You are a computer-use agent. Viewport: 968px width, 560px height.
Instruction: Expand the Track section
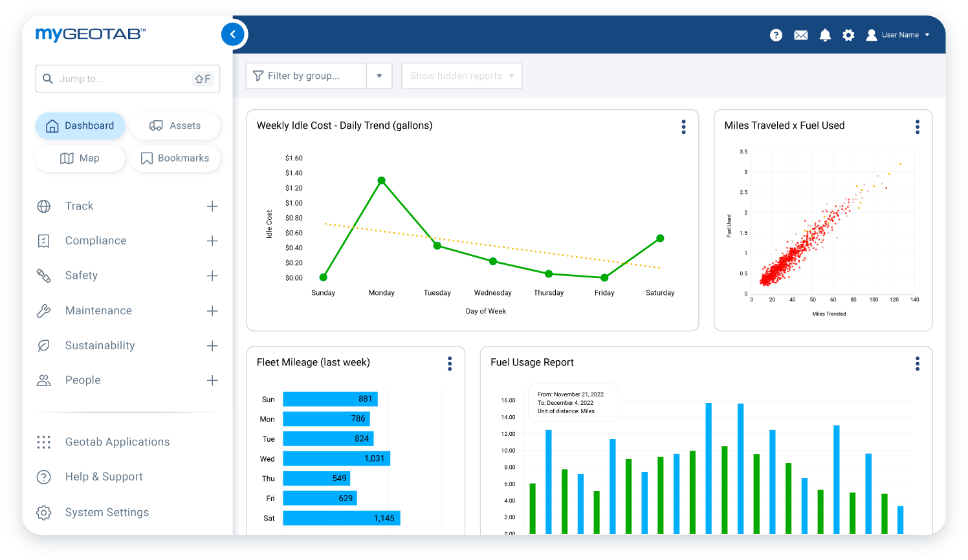(212, 206)
